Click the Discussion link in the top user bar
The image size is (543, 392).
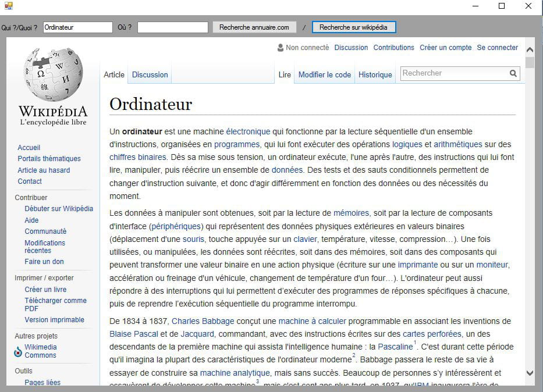tap(351, 47)
